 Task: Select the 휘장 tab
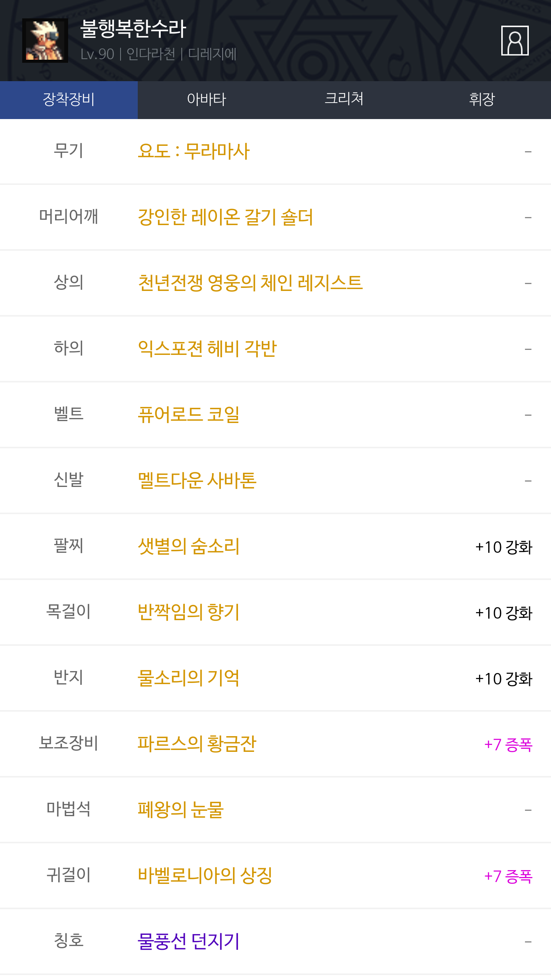coord(482,100)
